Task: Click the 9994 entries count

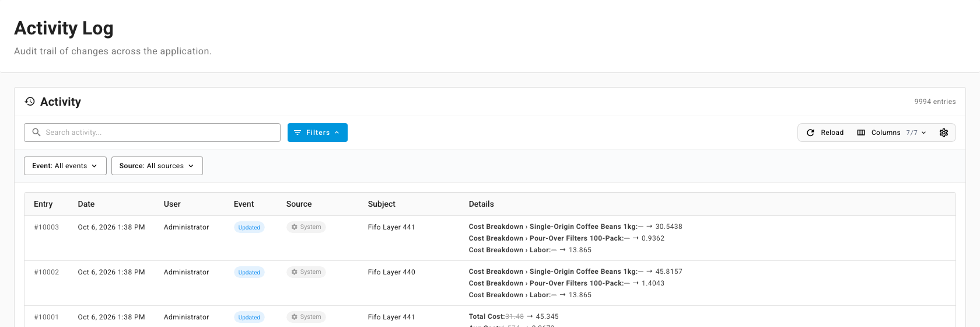Action: pyautogui.click(x=935, y=102)
